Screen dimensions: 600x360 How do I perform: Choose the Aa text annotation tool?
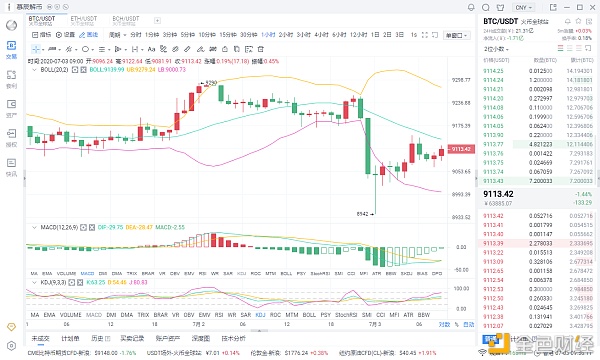click(151, 49)
